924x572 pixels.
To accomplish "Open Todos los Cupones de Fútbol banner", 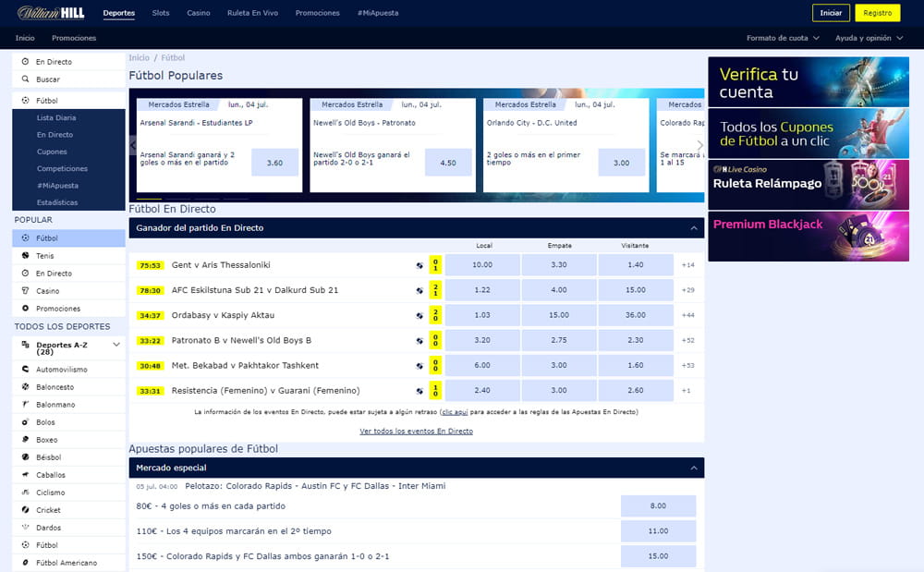I will pos(808,133).
